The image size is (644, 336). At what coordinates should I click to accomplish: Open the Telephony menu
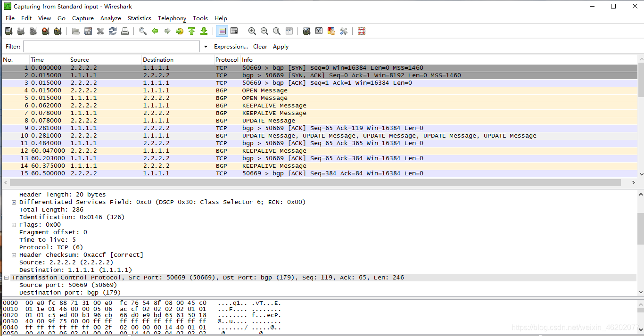pyautogui.click(x=172, y=18)
